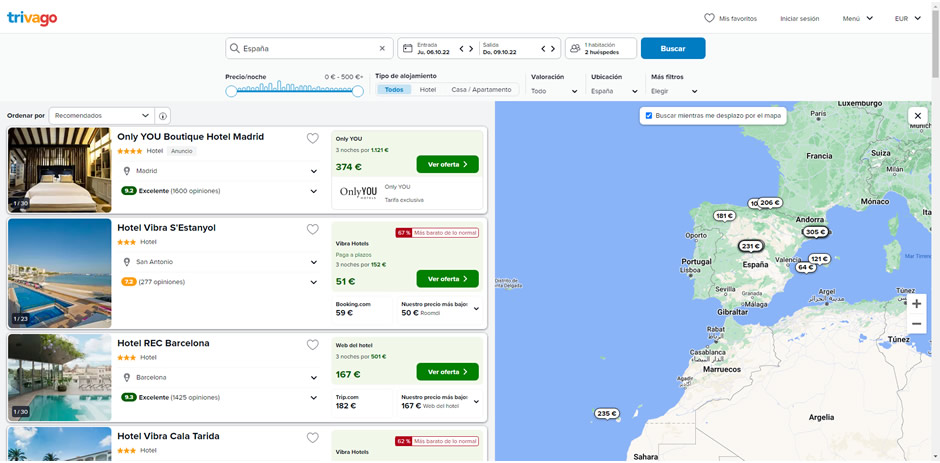Open habitación and huéspedes selector
The width and height of the screenshot is (940, 463).
click(x=601, y=49)
